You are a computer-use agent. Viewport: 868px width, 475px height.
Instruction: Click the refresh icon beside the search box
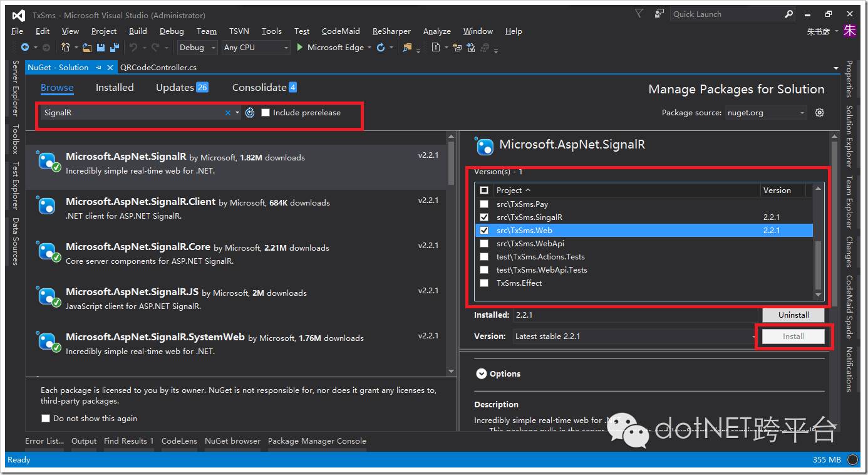tap(250, 113)
